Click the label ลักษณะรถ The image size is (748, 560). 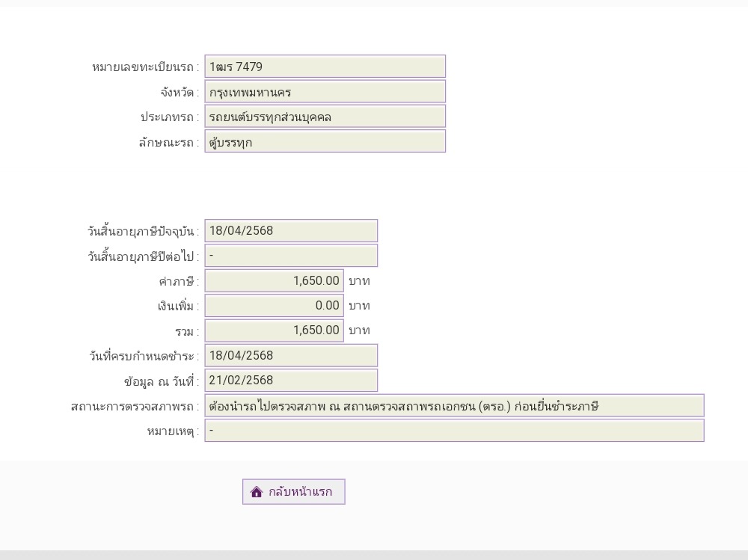tap(168, 142)
